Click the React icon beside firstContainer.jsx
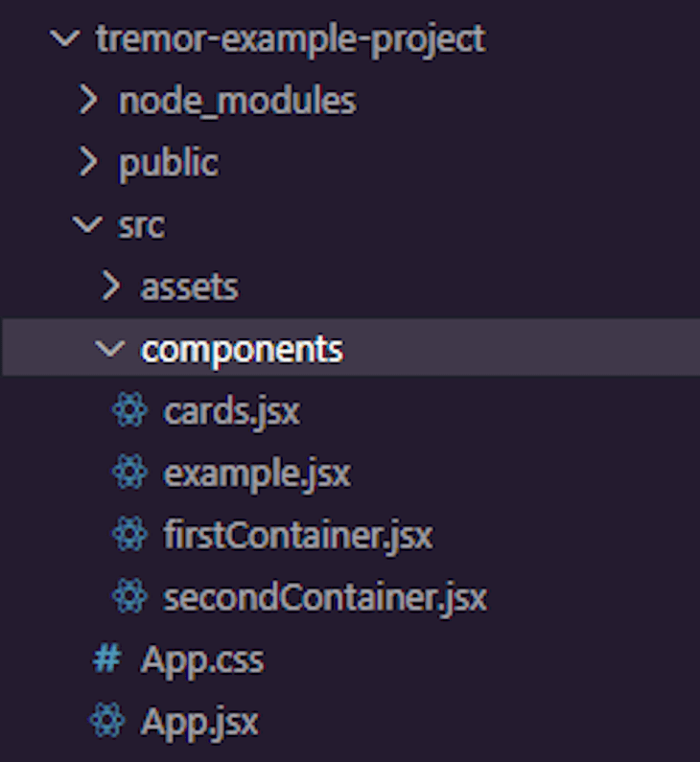Image resolution: width=700 pixels, height=762 pixels. click(x=129, y=535)
